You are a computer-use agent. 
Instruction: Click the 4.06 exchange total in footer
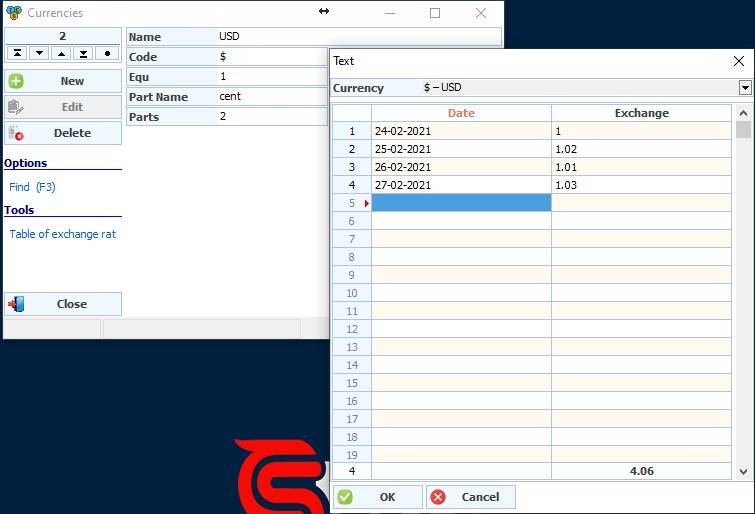(x=641, y=471)
